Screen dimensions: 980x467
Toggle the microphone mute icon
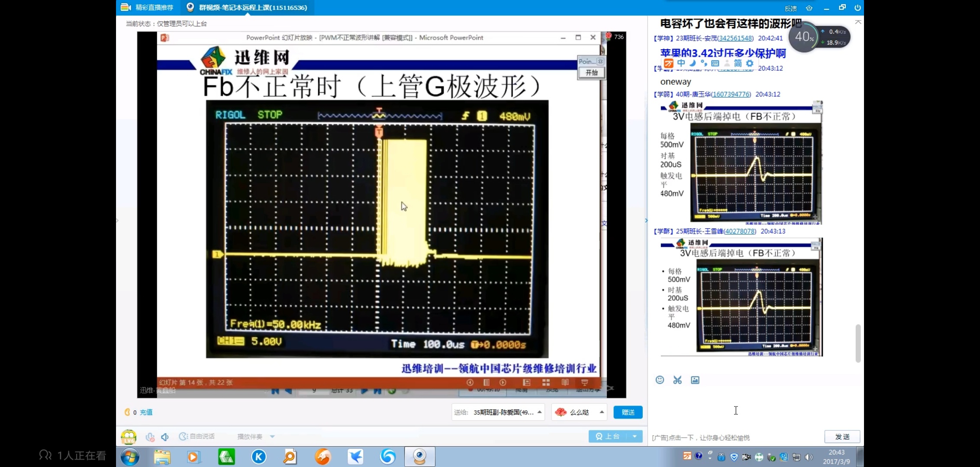tap(150, 437)
